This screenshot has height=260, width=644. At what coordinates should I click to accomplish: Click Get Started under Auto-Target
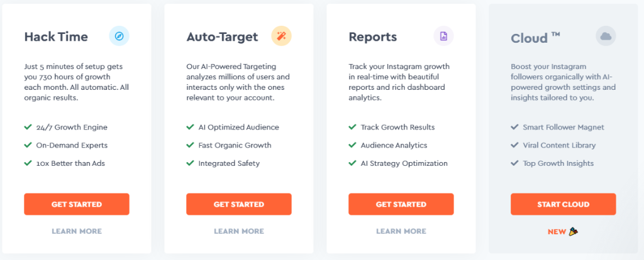point(239,204)
